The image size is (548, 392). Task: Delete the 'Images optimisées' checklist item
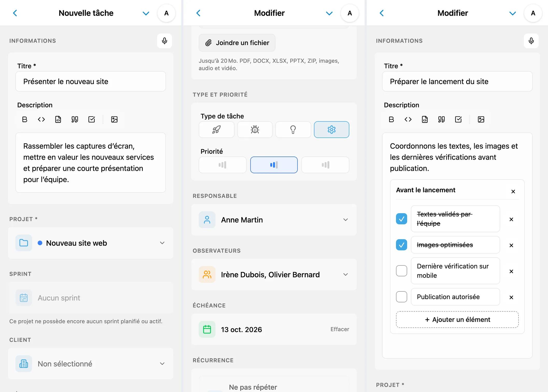(511, 245)
